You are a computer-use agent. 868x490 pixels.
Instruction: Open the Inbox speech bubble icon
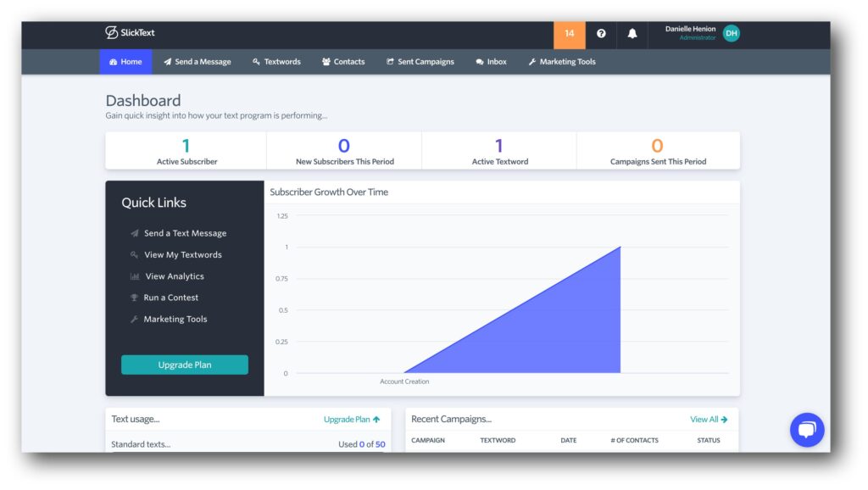click(480, 61)
